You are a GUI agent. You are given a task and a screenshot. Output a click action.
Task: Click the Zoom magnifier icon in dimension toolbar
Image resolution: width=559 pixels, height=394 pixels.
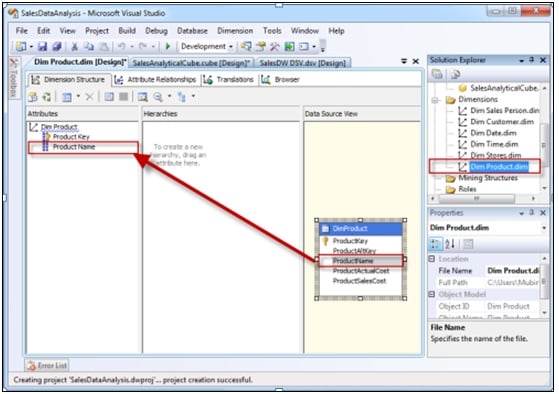coord(158,97)
